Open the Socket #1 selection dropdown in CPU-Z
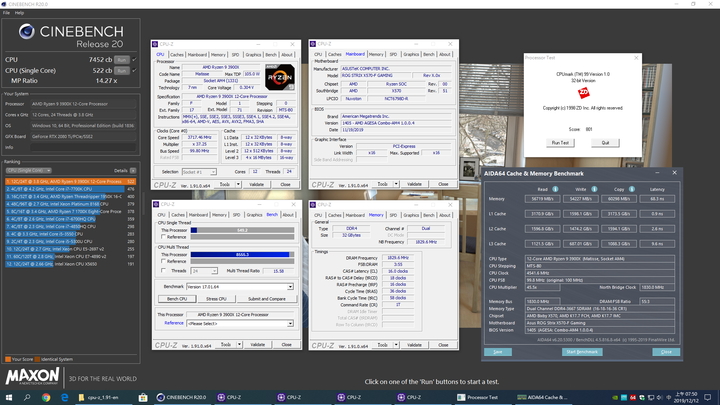 [x=199, y=172]
